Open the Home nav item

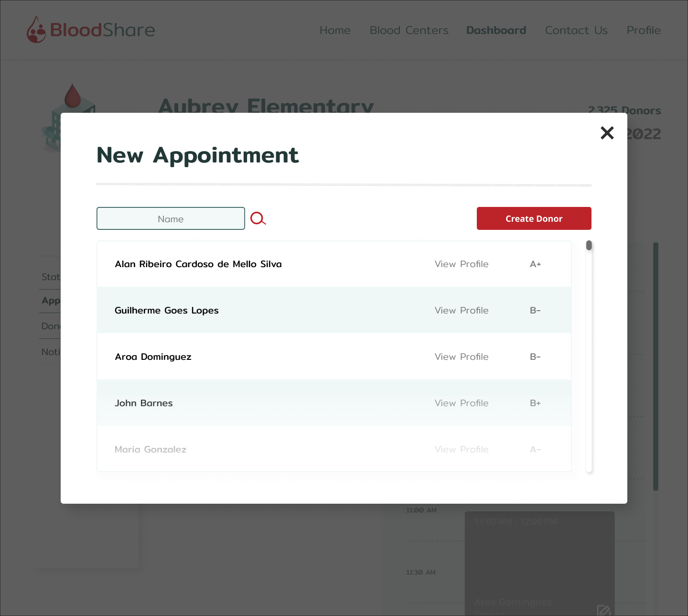[335, 30]
